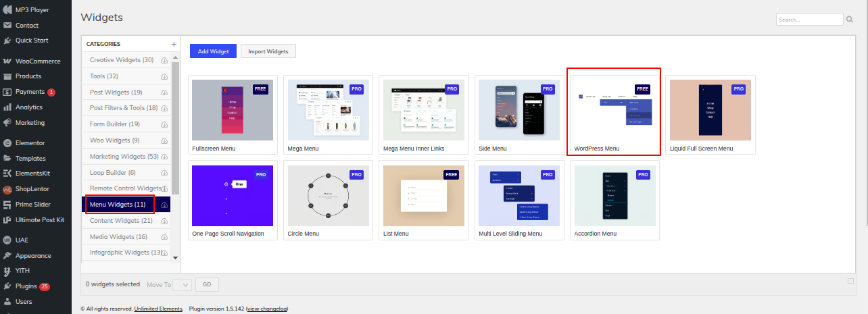Click download icon beside Loop Builder
The height and width of the screenshot is (314, 868).
click(x=164, y=173)
